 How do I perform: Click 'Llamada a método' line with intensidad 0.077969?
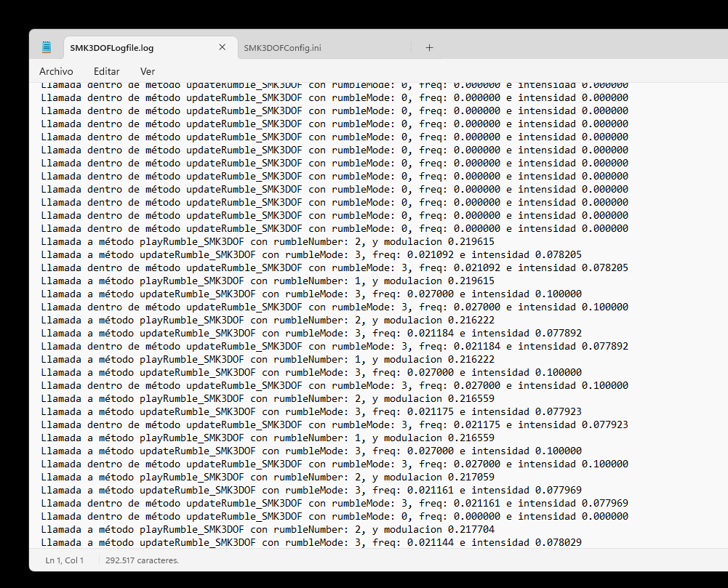(x=311, y=490)
